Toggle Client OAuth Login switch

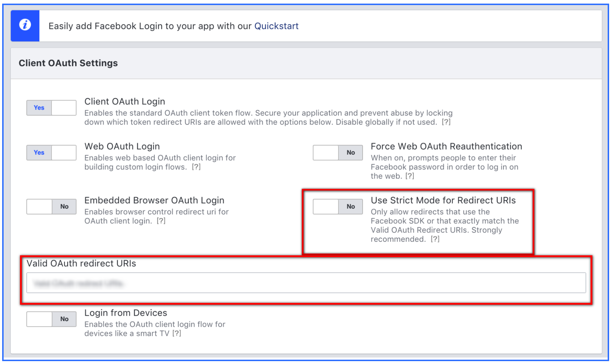click(51, 108)
